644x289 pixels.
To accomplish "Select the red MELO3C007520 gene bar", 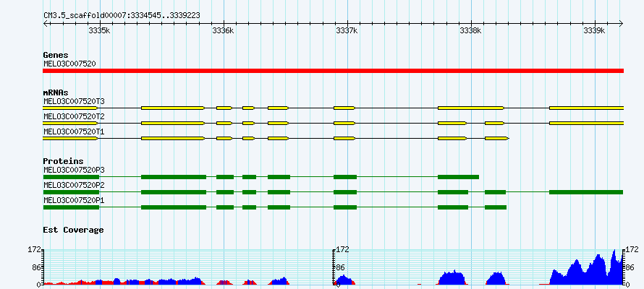I will tap(333, 71).
